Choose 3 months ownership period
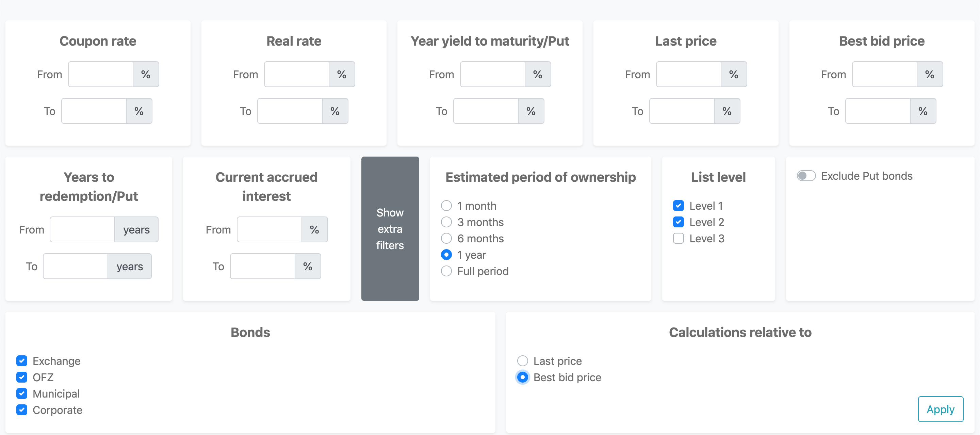Image resolution: width=980 pixels, height=435 pixels. [446, 222]
